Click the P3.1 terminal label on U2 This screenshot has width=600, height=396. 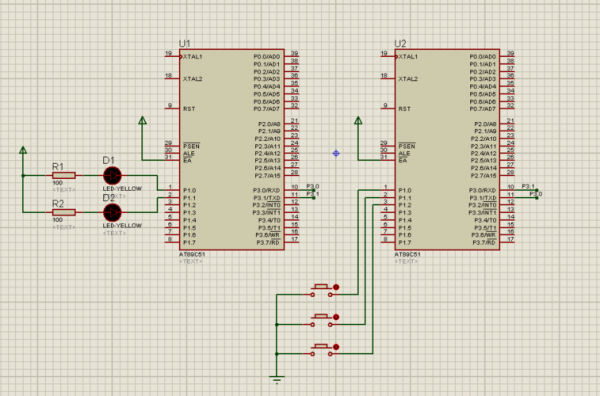(x=528, y=186)
